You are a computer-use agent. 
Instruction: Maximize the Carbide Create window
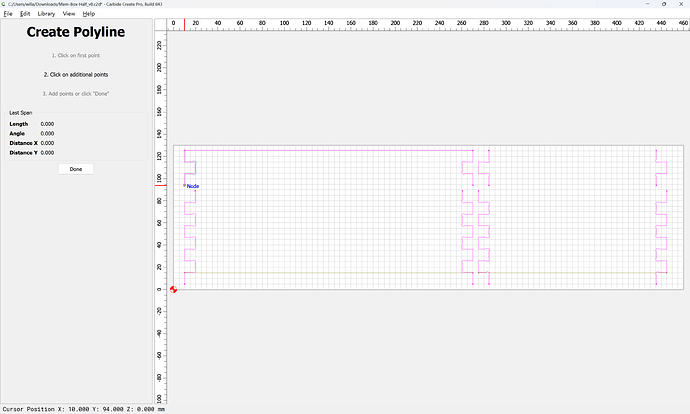(664, 4)
